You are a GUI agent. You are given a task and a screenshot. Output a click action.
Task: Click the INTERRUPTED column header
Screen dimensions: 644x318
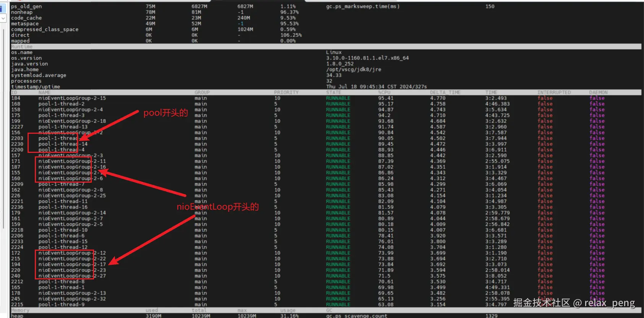click(554, 92)
